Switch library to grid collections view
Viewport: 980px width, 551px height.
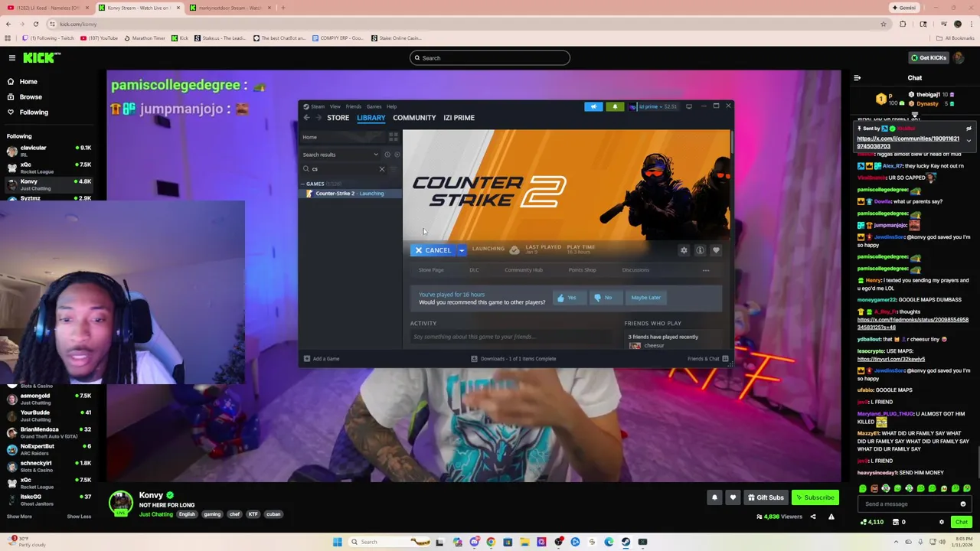coord(394,137)
